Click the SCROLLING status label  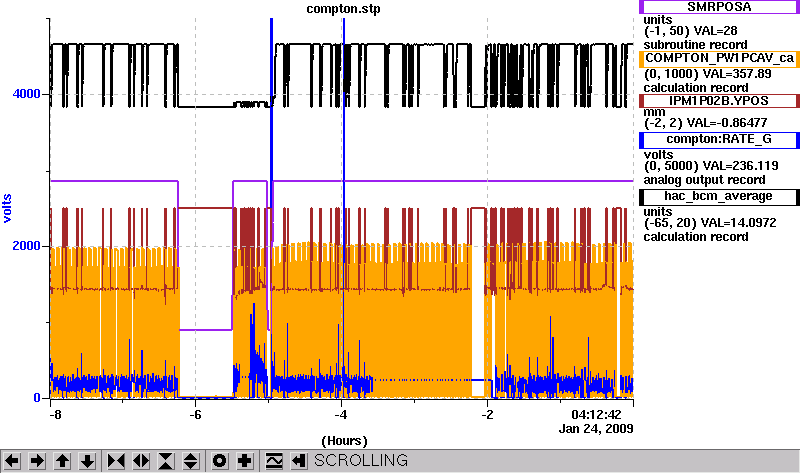click(361, 461)
